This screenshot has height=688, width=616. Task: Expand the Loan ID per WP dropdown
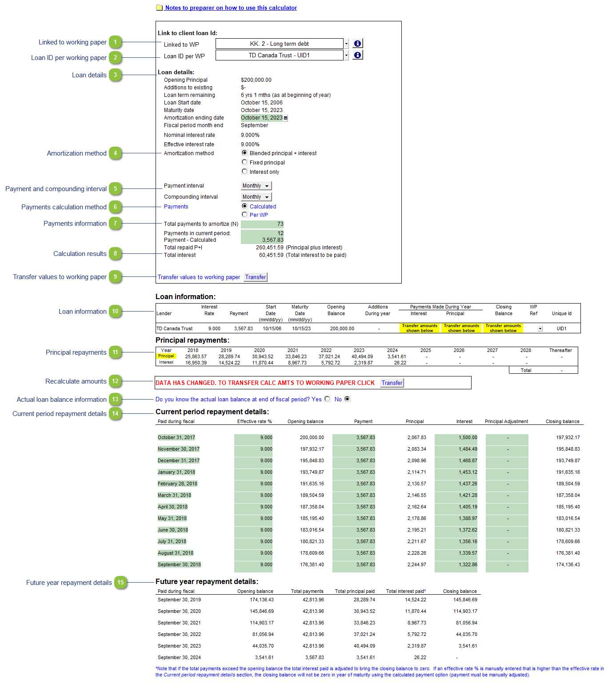pyautogui.click(x=346, y=56)
